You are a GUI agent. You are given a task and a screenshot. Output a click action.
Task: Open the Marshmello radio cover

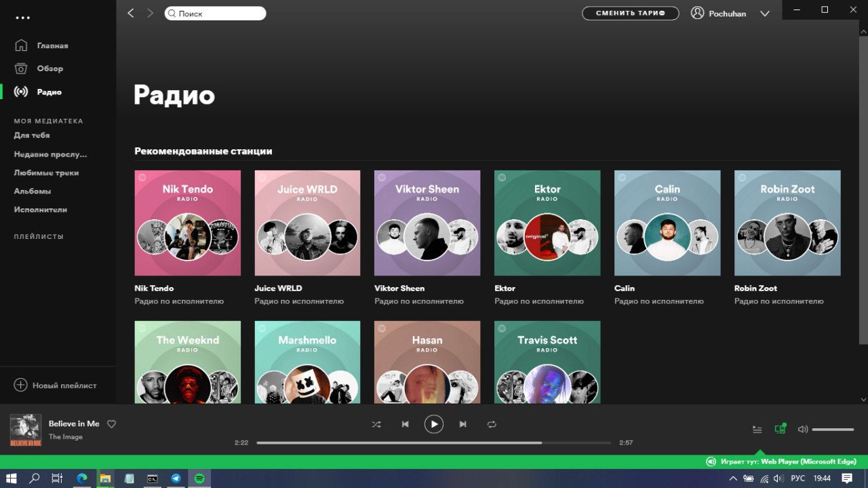coord(307,362)
